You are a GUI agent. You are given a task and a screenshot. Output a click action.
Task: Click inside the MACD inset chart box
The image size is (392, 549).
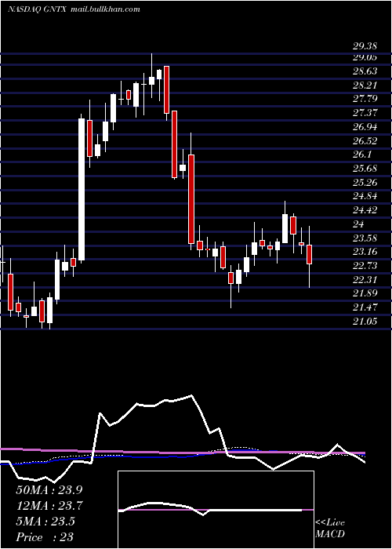[216, 510]
